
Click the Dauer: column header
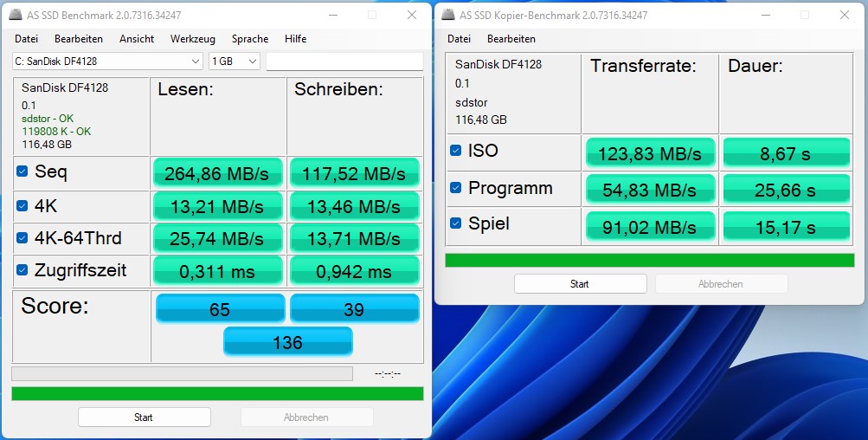[755, 66]
